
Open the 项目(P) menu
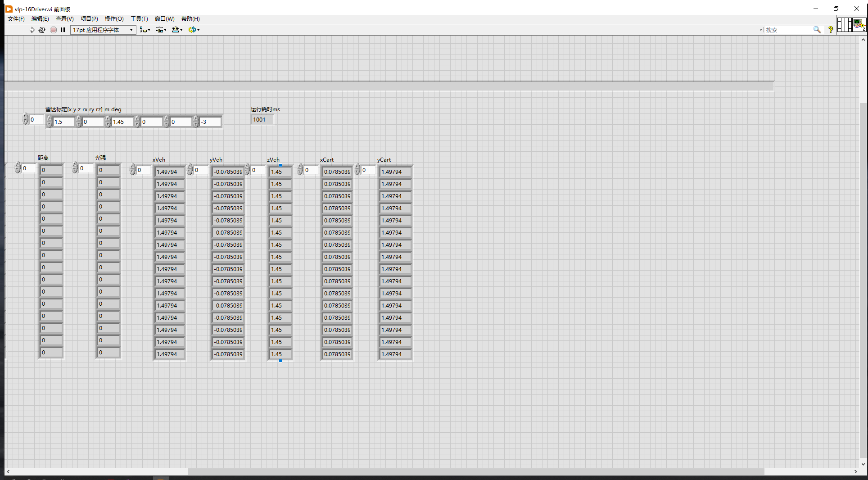(x=89, y=18)
